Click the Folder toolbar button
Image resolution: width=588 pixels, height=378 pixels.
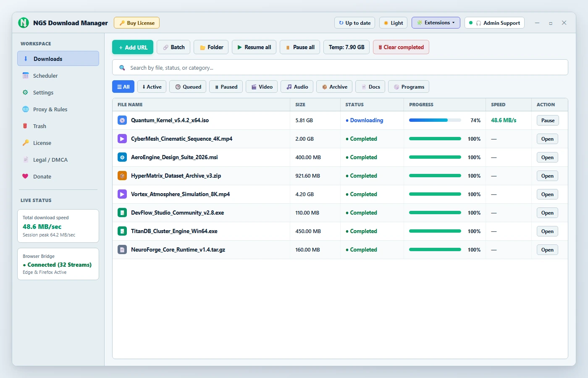pos(211,47)
